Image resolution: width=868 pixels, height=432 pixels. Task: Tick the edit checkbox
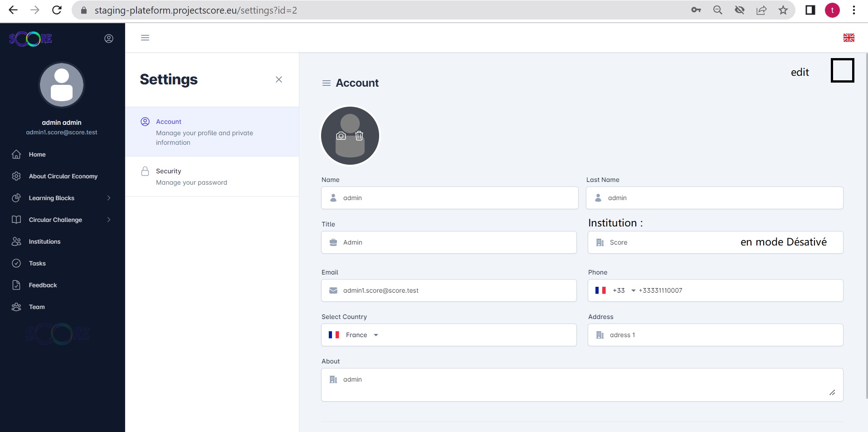click(842, 71)
